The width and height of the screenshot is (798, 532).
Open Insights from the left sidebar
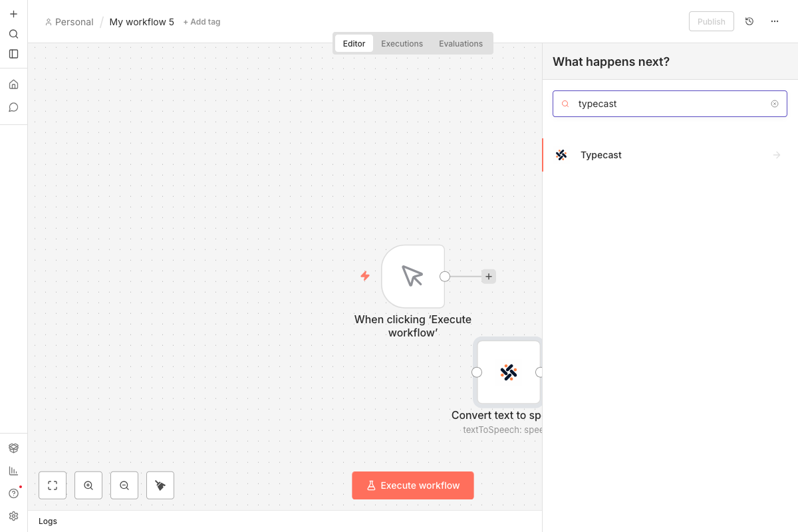(x=13, y=470)
